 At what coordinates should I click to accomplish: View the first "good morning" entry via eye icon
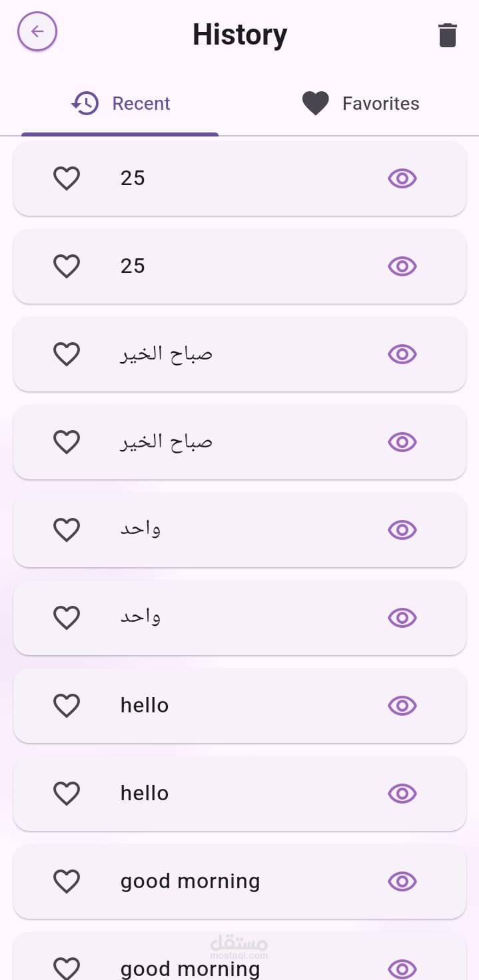click(x=402, y=881)
